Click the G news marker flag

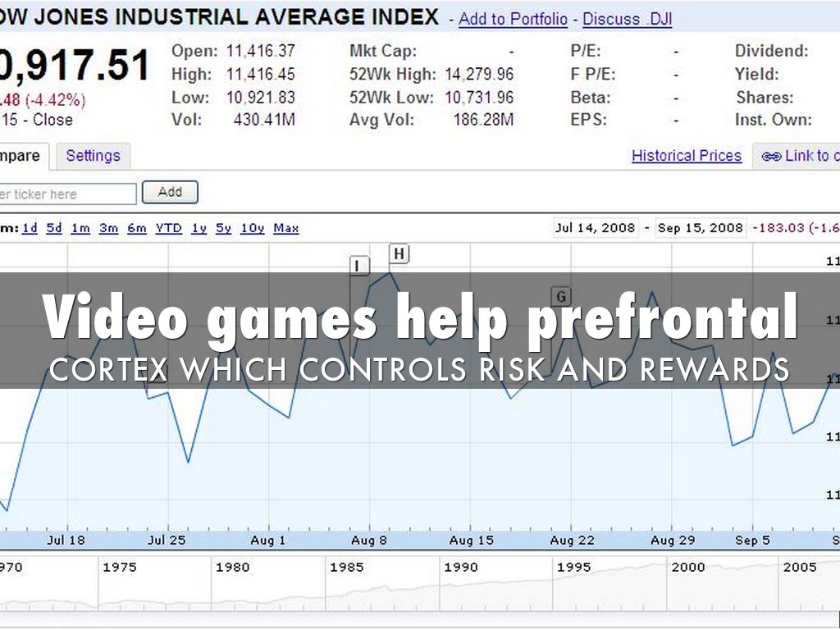(x=561, y=296)
